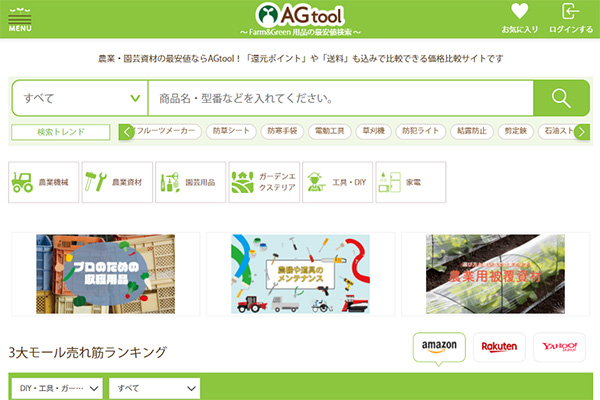The width and height of the screenshot is (600, 400).
Task: Select the フルーツメーカー trend tag
Action: pos(166,131)
